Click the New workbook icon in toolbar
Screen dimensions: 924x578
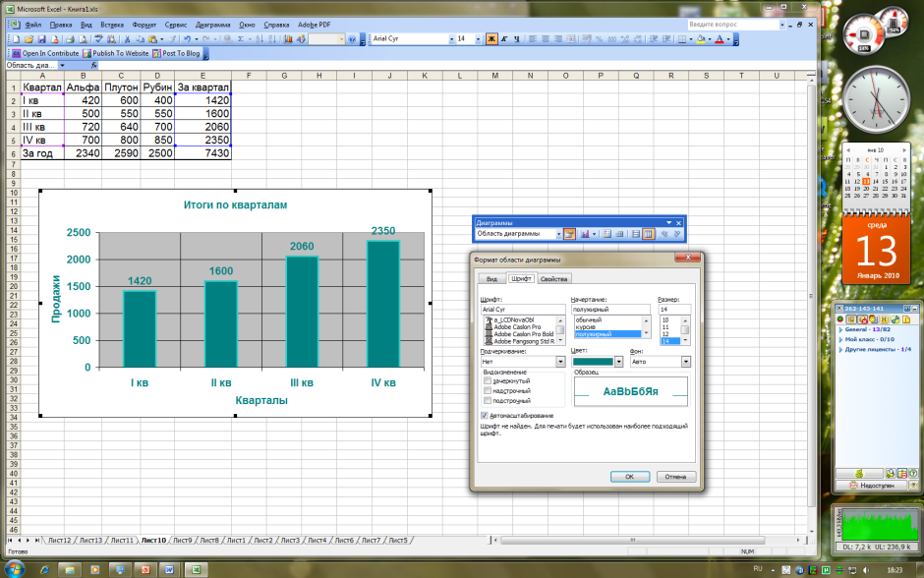[x=17, y=39]
